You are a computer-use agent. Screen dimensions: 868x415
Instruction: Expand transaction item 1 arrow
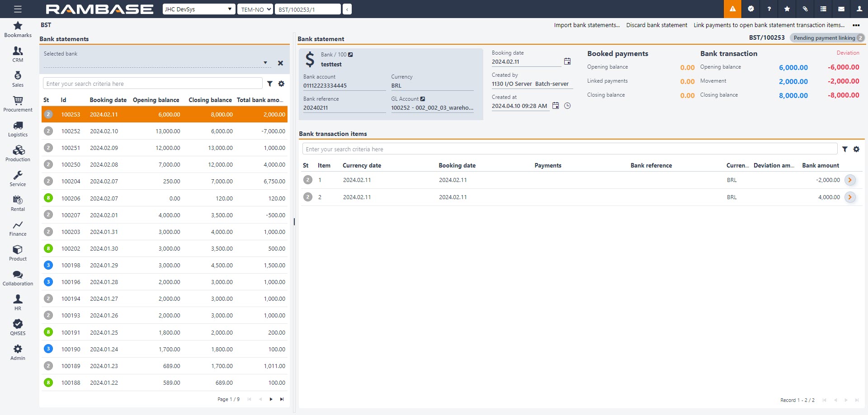point(850,180)
